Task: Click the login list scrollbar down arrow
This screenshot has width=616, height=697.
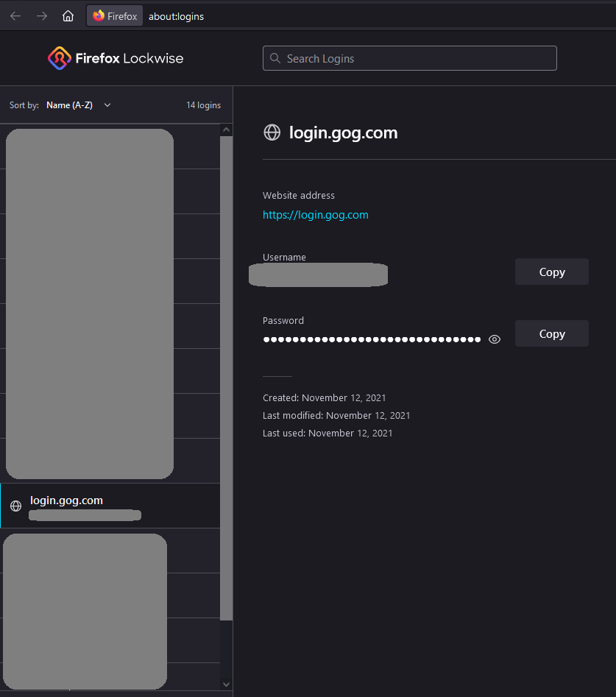Action: 226,684
